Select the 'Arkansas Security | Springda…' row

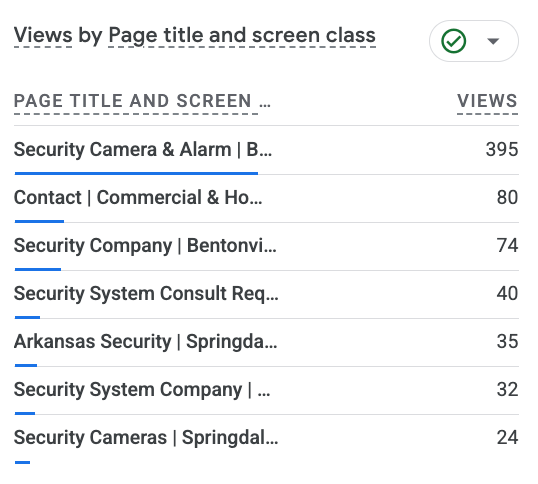tap(266, 342)
